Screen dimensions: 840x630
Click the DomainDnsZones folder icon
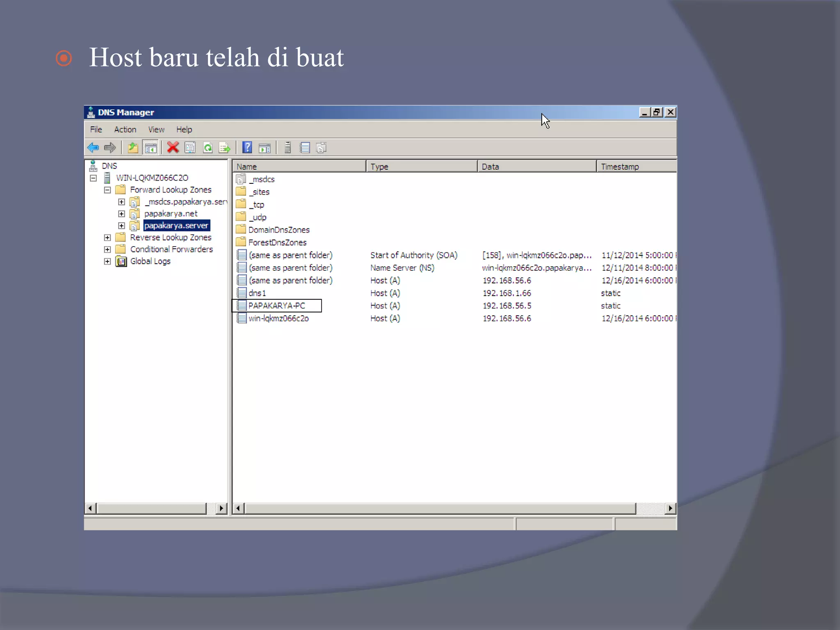point(241,230)
